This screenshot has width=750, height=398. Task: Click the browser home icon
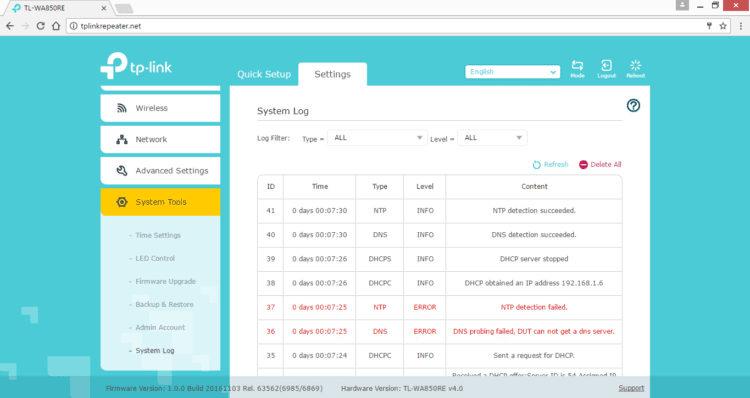56,26
